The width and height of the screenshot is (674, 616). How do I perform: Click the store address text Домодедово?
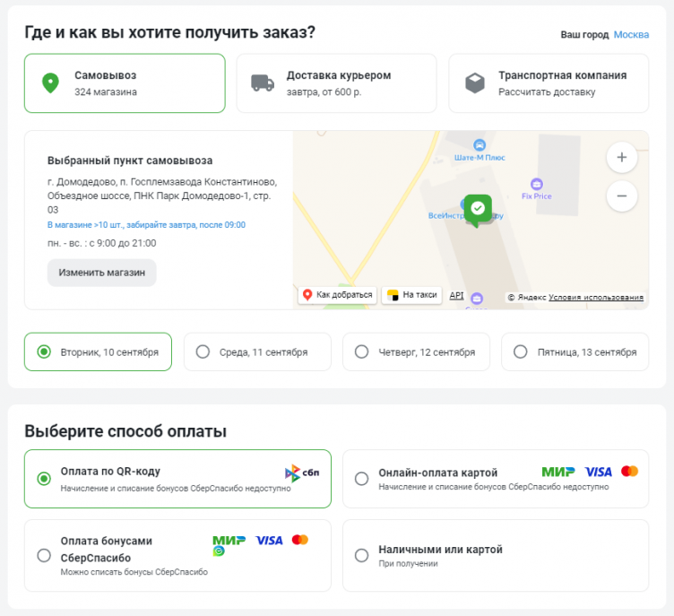coord(162,195)
